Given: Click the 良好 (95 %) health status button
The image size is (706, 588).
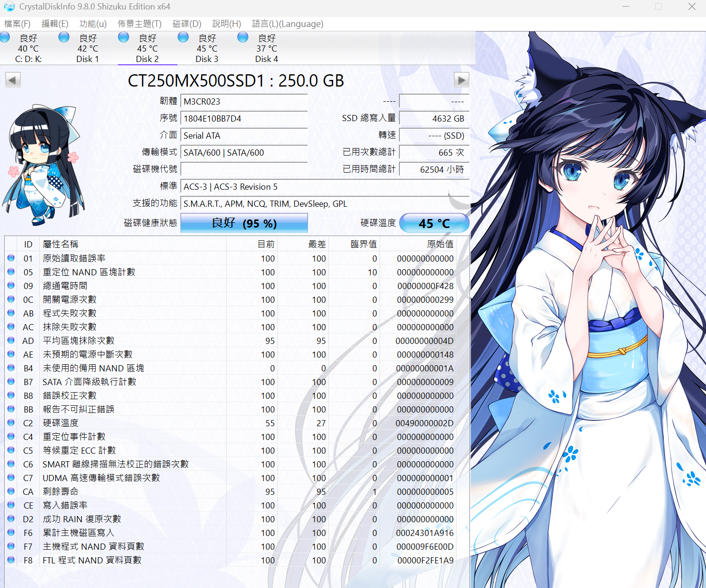Looking at the screenshot, I should click(244, 223).
